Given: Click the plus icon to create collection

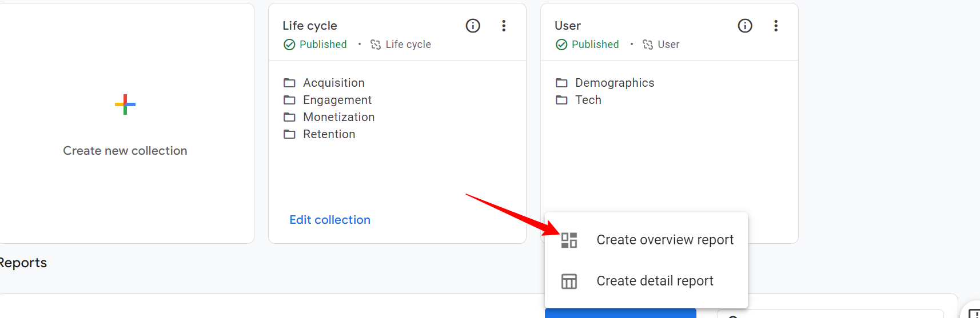Looking at the screenshot, I should pyautogui.click(x=125, y=104).
